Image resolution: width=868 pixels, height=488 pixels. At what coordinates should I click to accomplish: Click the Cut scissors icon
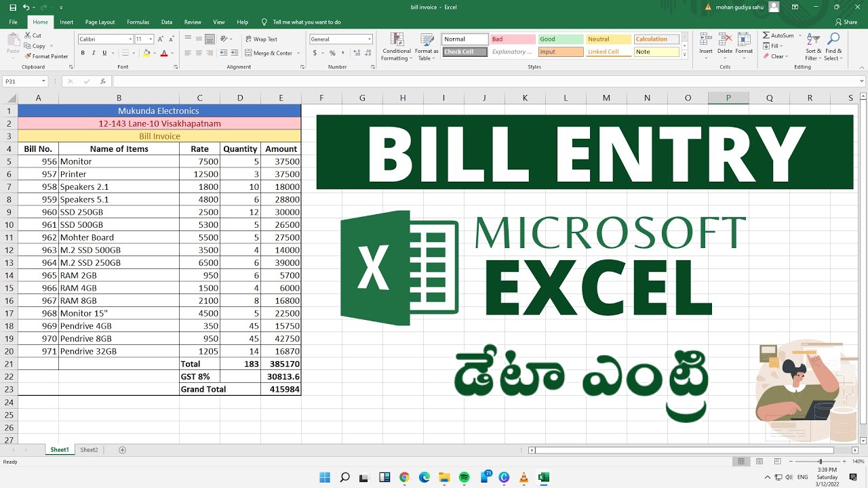tap(28, 35)
